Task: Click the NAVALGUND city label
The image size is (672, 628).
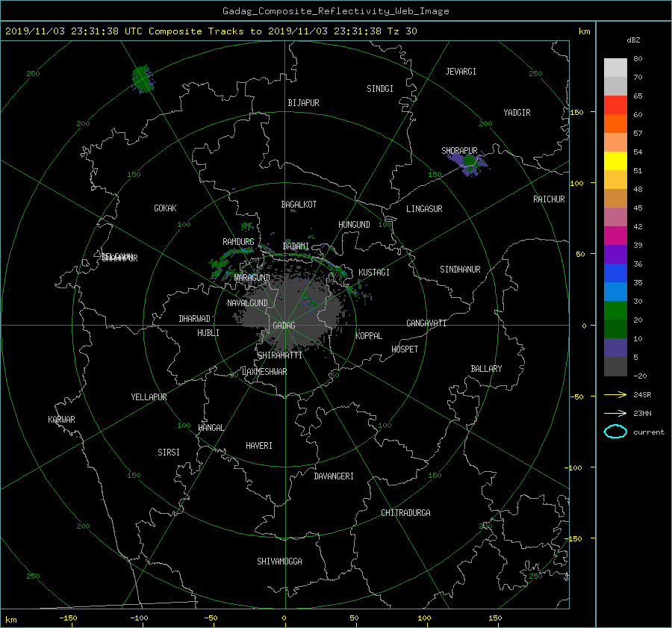Action: pyautogui.click(x=247, y=302)
